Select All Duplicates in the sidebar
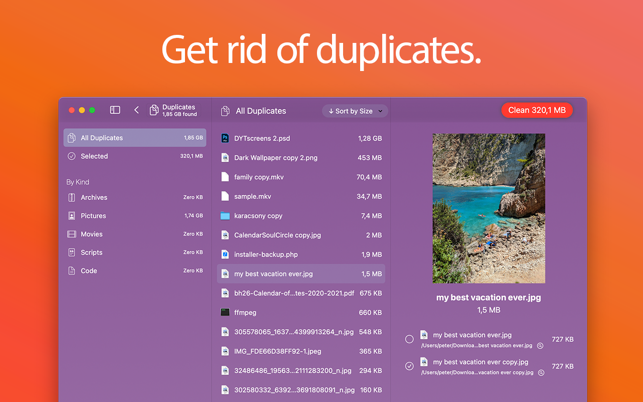 pos(135,138)
